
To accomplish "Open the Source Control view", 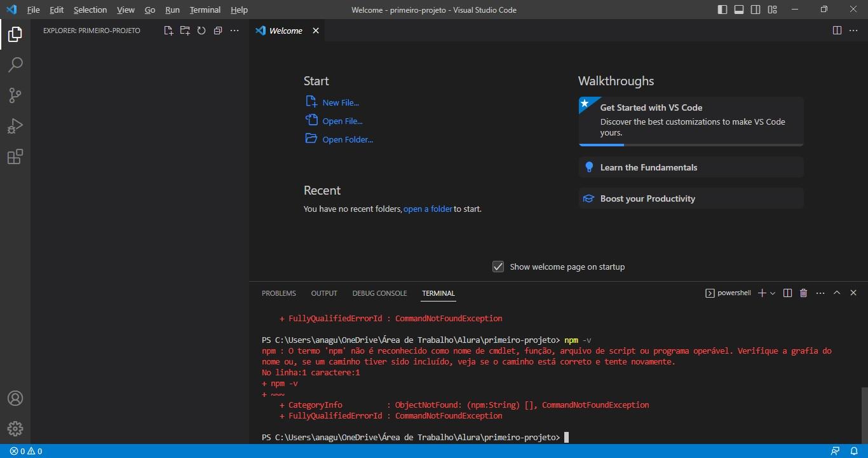I will (x=15, y=95).
